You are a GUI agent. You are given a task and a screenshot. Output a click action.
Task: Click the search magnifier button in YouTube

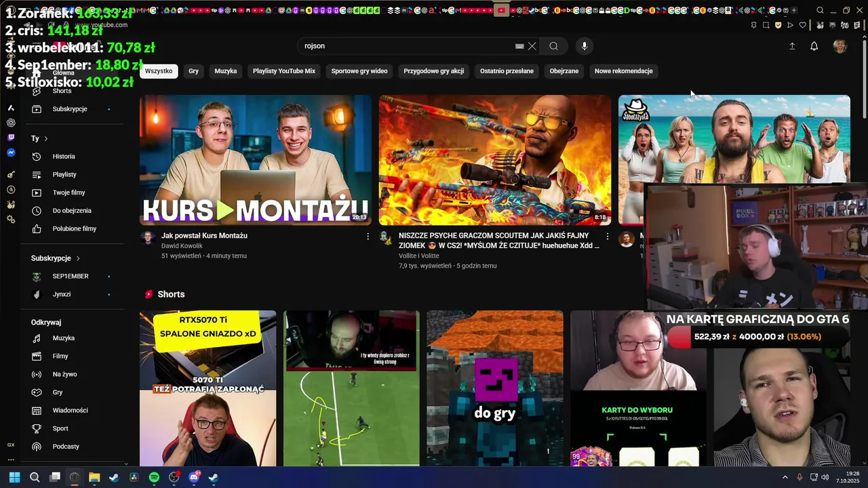click(x=553, y=46)
